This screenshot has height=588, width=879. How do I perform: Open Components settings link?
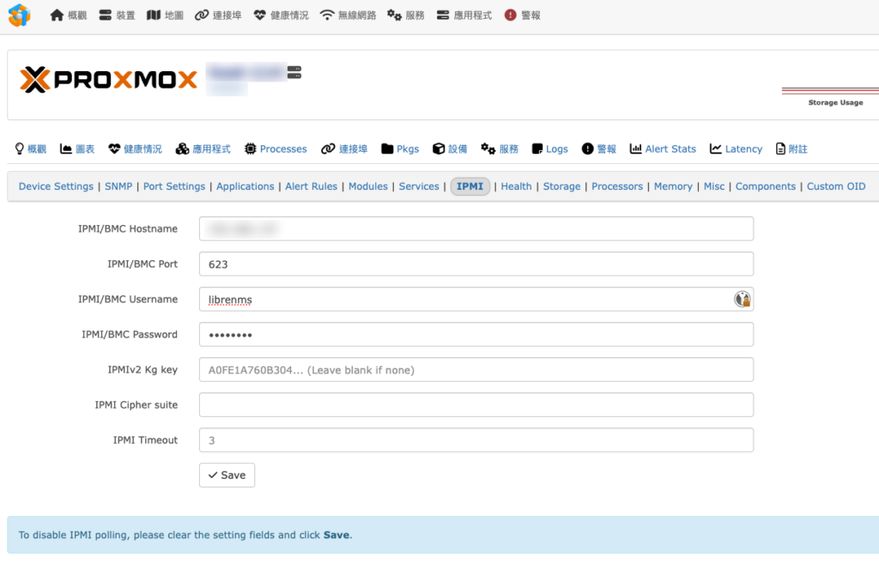coord(766,186)
